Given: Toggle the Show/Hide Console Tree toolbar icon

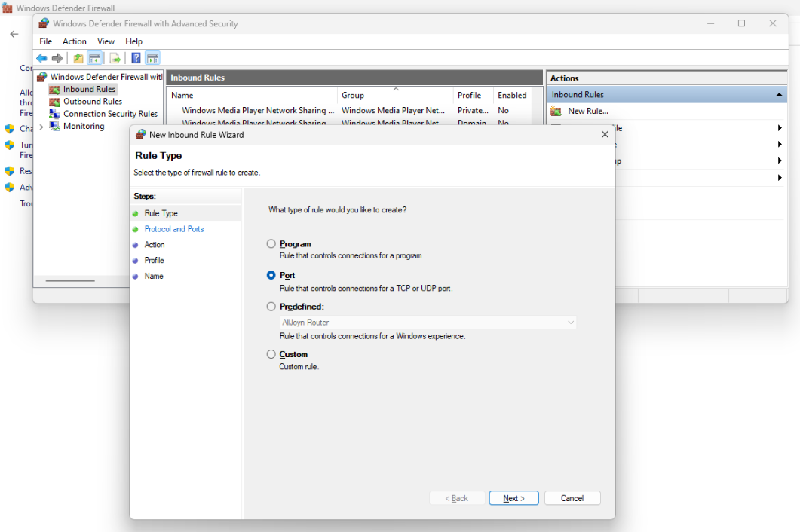Looking at the screenshot, I should [x=94, y=58].
